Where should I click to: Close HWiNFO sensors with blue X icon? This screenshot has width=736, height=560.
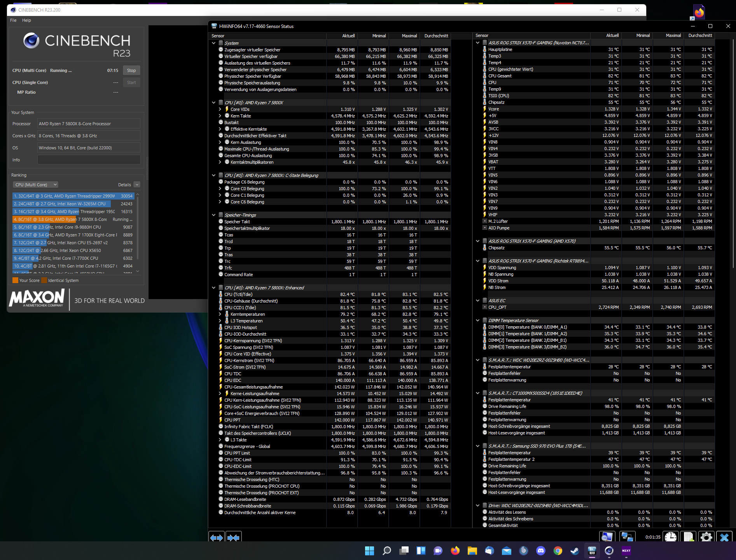pos(724,537)
